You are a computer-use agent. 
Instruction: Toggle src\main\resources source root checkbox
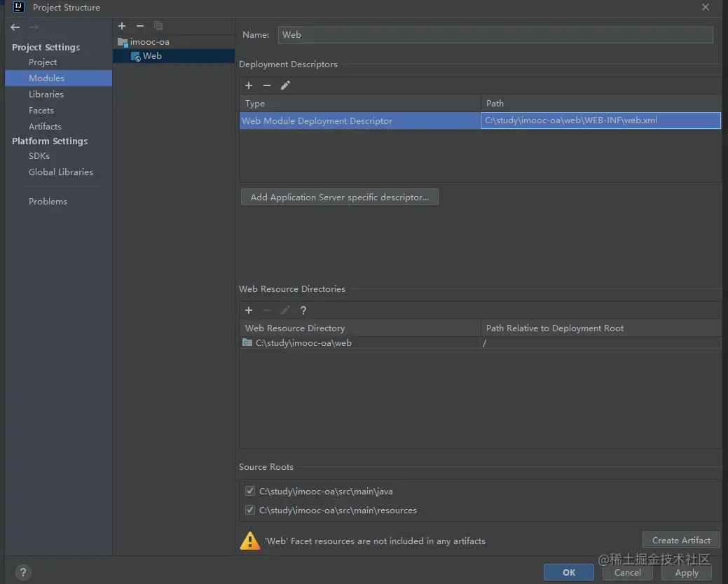pos(250,510)
